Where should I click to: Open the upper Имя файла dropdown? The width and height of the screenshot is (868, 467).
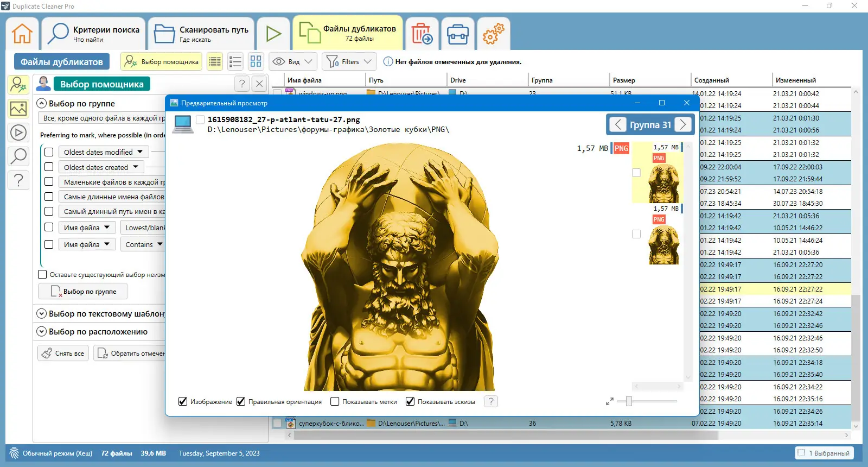tap(87, 228)
